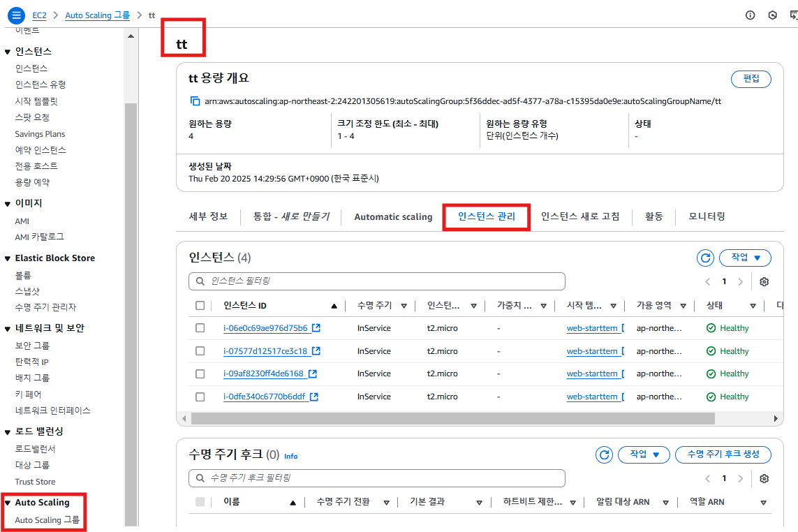Click the search icon in instance filter
The height and width of the screenshot is (532, 798).
coord(200,281)
